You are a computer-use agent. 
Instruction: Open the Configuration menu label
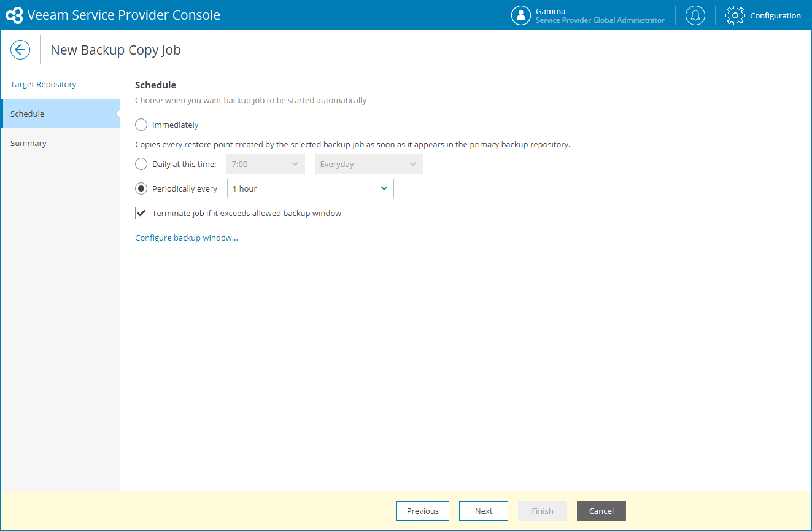(x=775, y=15)
